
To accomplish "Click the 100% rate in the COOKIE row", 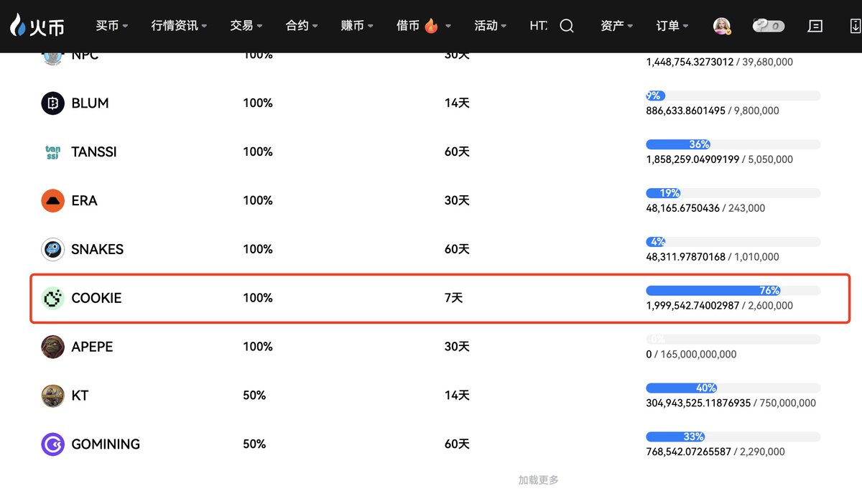I will pyautogui.click(x=258, y=298).
